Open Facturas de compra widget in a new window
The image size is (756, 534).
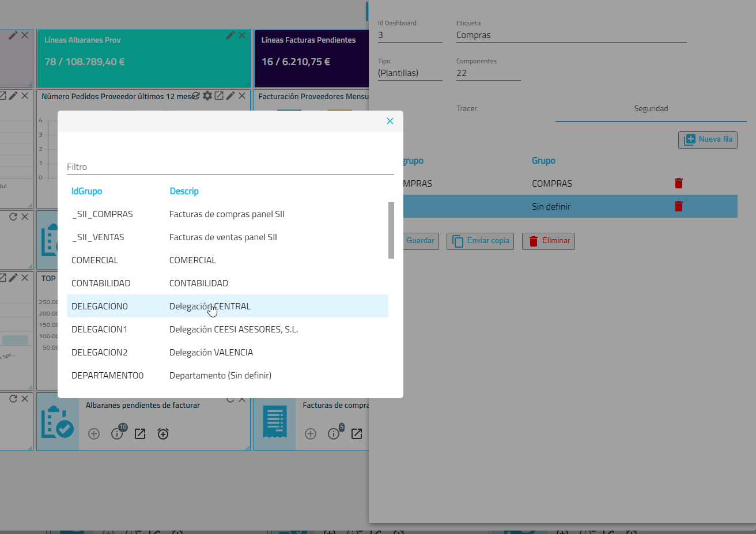pos(357,434)
